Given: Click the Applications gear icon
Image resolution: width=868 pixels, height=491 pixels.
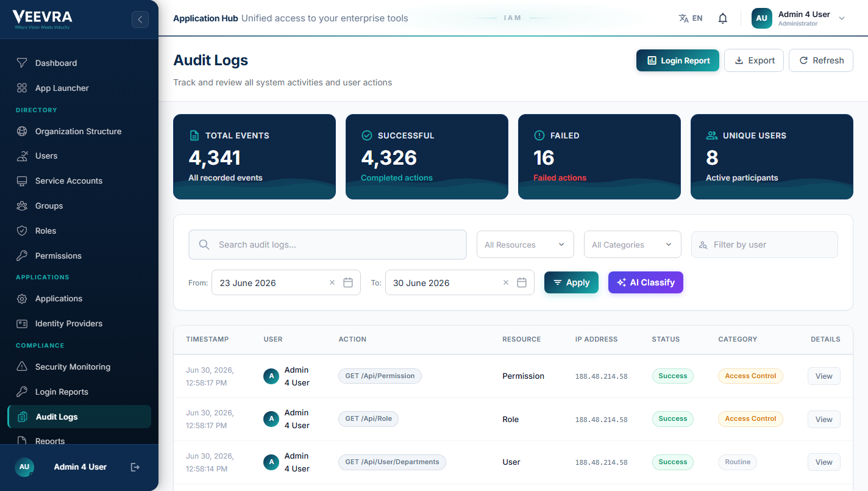Looking at the screenshot, I should coord(22,298).
